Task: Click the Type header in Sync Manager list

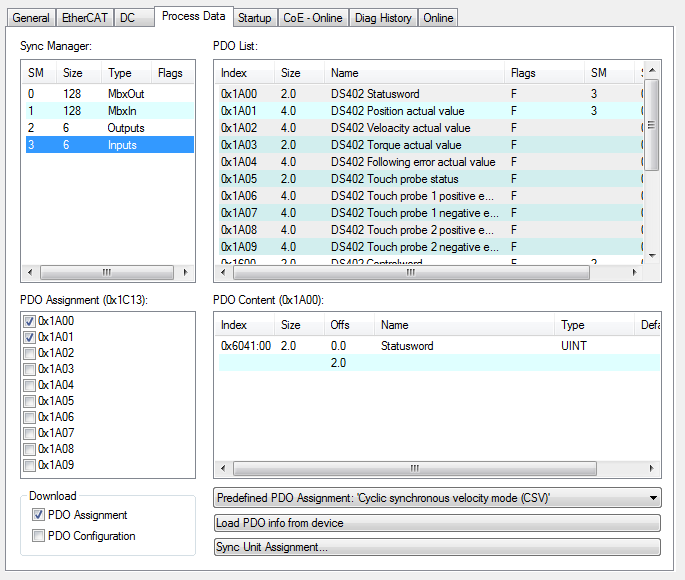Action: 126,73
